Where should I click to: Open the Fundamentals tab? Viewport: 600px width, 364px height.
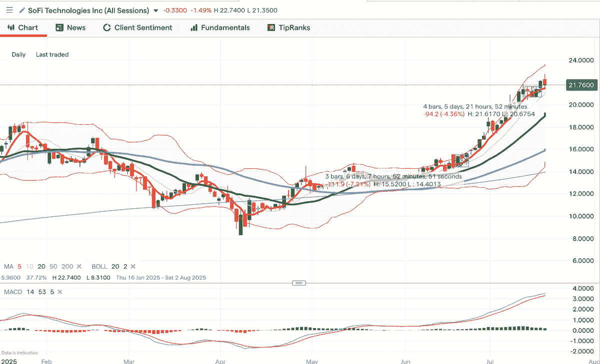pos(220,27)
